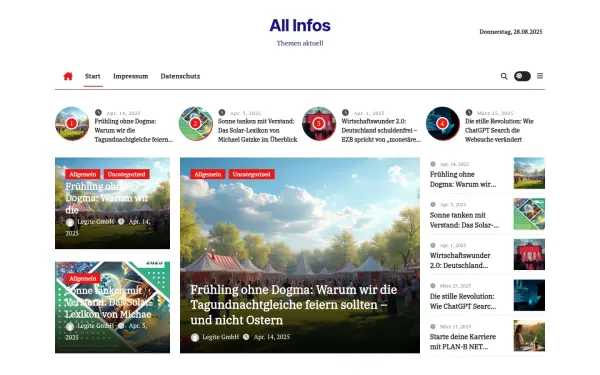The height and width of the screenshot is (375, 600).
Task: Click sidebar date 'Apr. 1, 2025'
Action: 453,245
